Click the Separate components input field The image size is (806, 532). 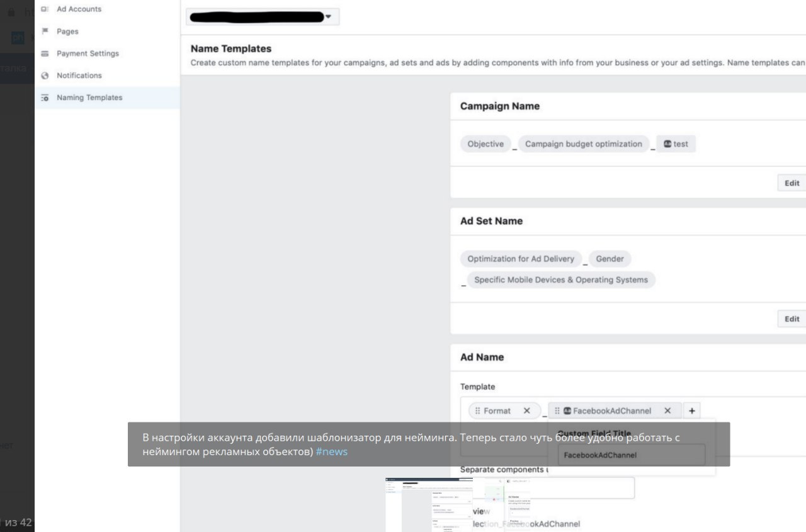(547, 488)
